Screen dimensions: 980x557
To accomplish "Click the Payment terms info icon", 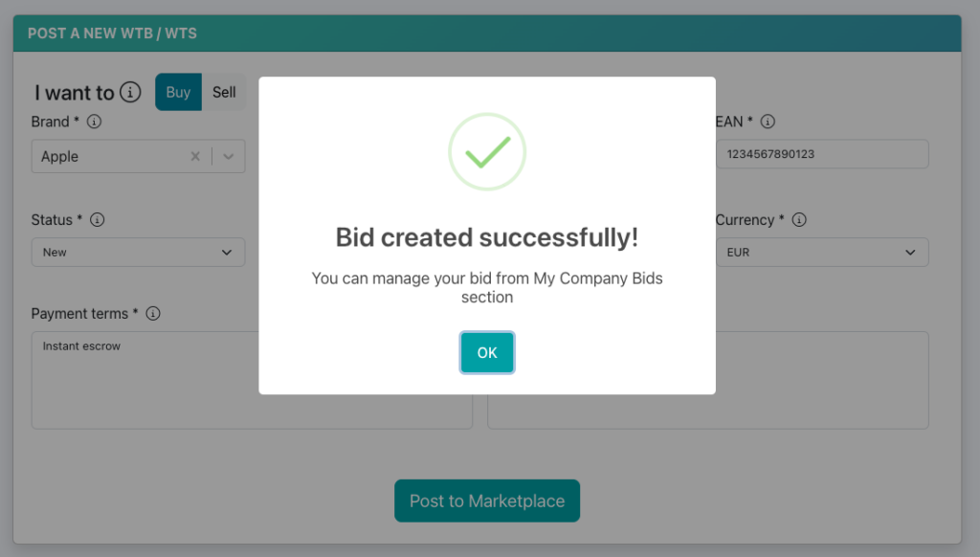I will tap(153, 313).
